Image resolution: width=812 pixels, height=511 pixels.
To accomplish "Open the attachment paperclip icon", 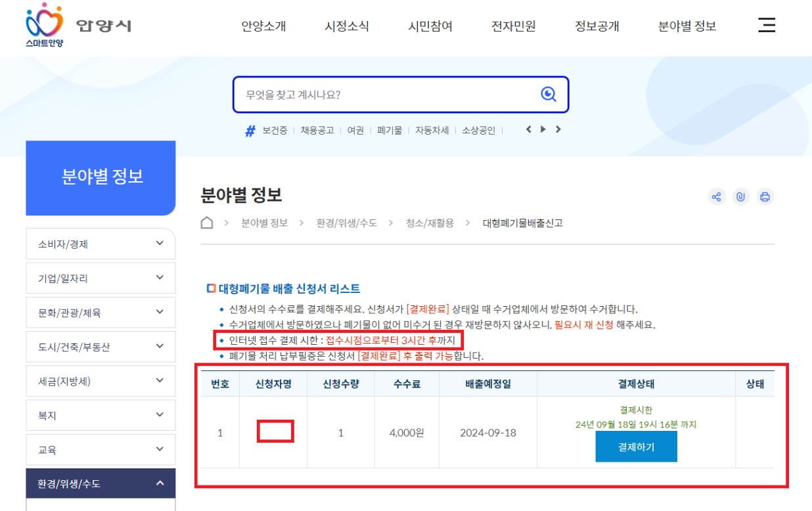I will pyautogui.click(x=741, y=196).
